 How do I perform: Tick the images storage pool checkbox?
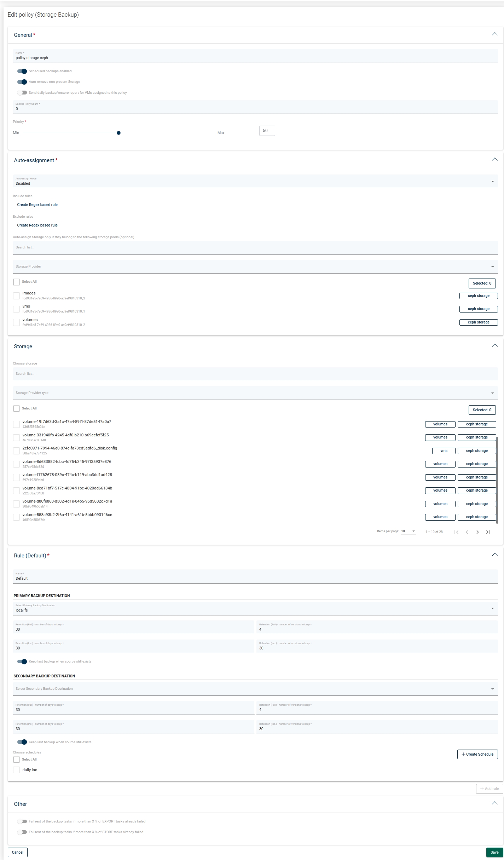pyautogui.click(x=16, y=296)
